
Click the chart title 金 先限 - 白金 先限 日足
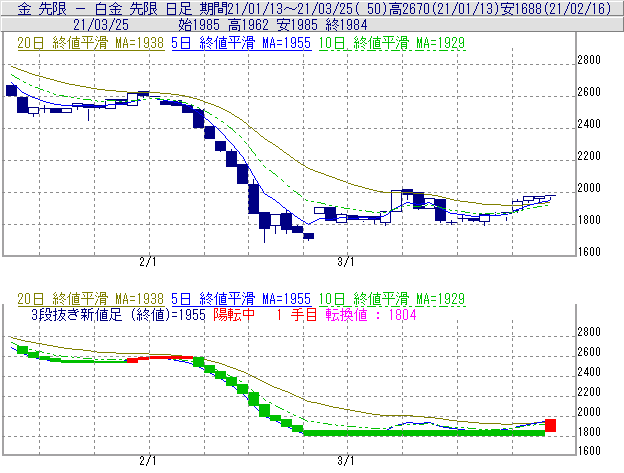click(105, 9)
